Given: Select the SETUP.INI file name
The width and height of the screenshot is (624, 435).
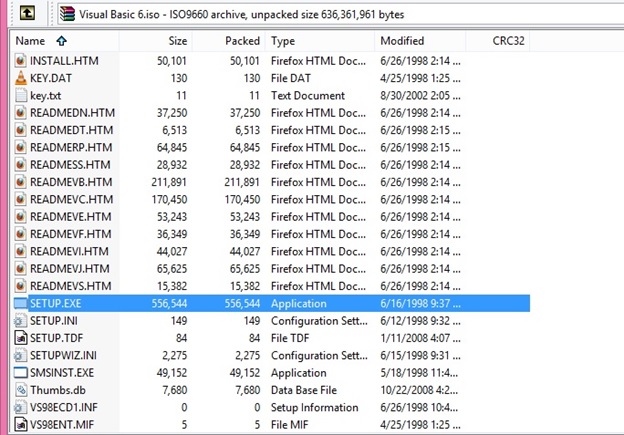Looking at the screenshot, I should point(54,321).
